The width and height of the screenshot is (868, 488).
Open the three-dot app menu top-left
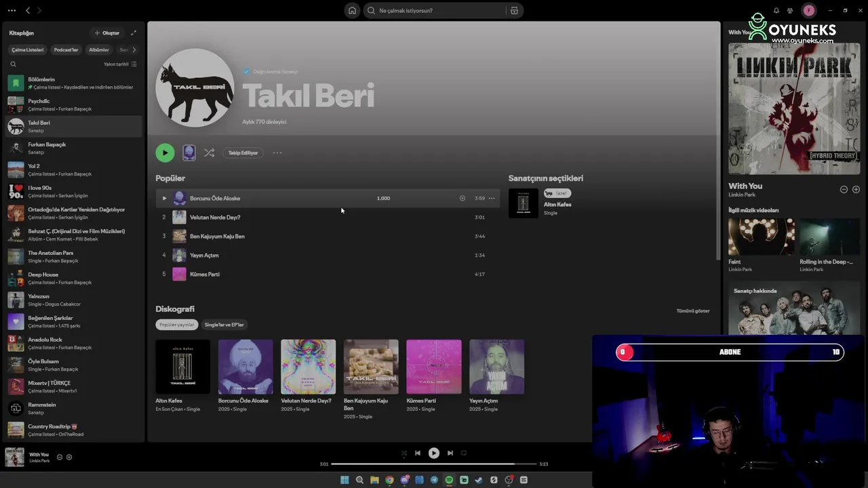(x=12, y=10)
